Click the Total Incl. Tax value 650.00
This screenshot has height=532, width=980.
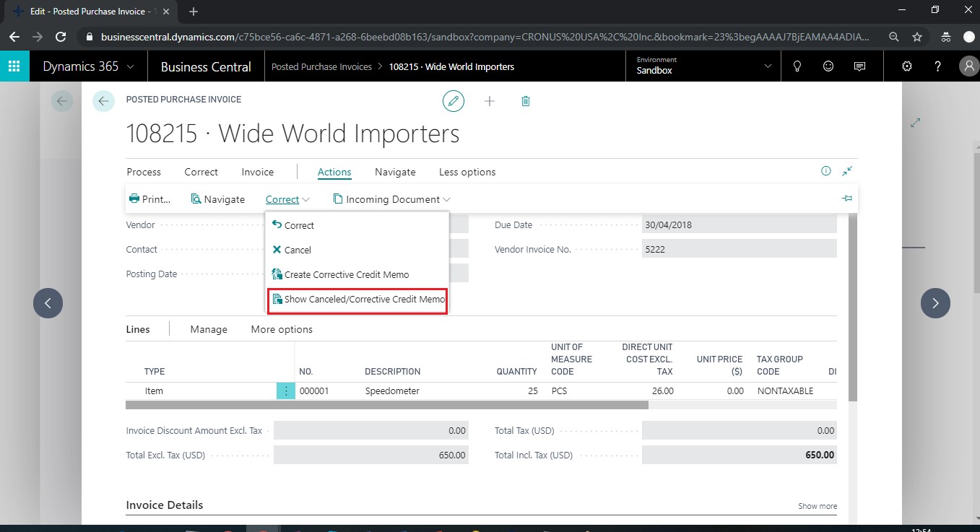click(x=740, y=455)
